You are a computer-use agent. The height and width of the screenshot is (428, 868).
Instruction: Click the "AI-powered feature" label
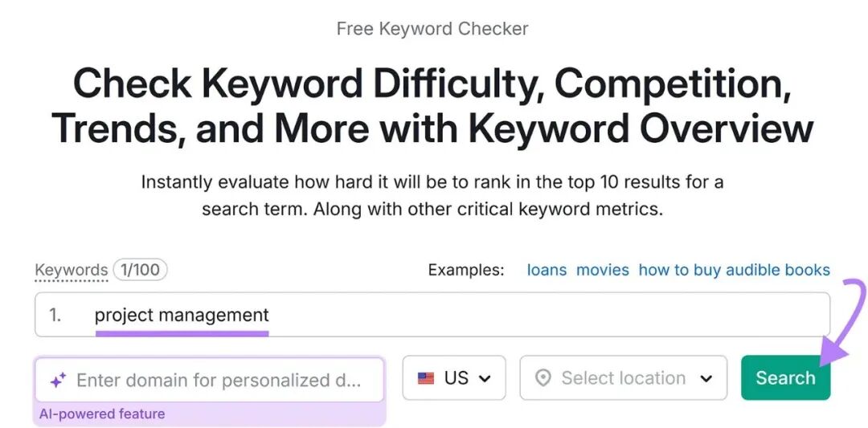(102, 414)
